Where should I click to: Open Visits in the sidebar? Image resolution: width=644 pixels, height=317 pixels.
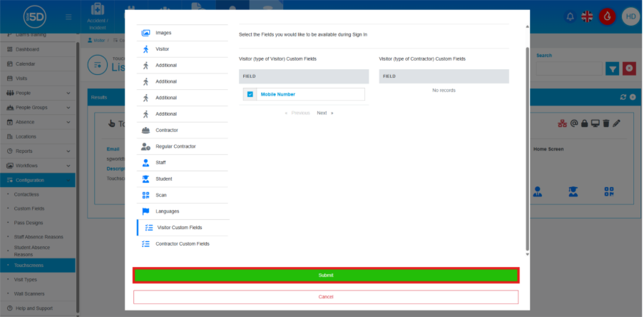pyautogui.click(x=38, y=79)
